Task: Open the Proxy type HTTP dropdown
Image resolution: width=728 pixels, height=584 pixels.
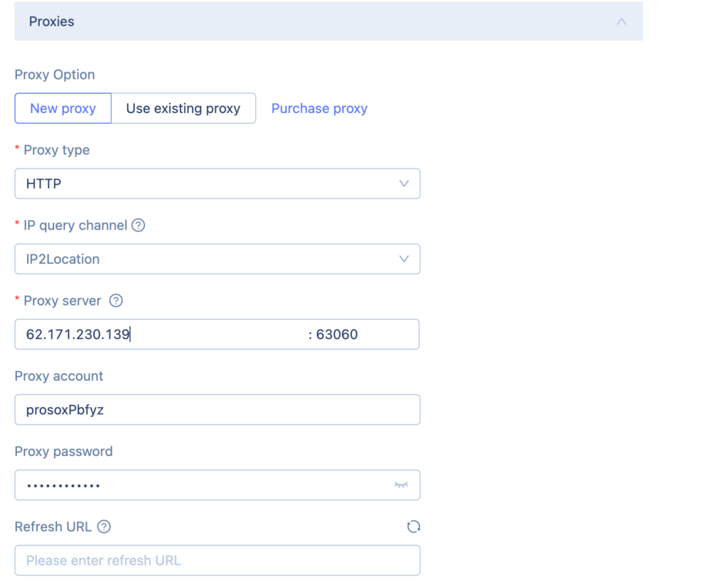Action: point(217,183)
